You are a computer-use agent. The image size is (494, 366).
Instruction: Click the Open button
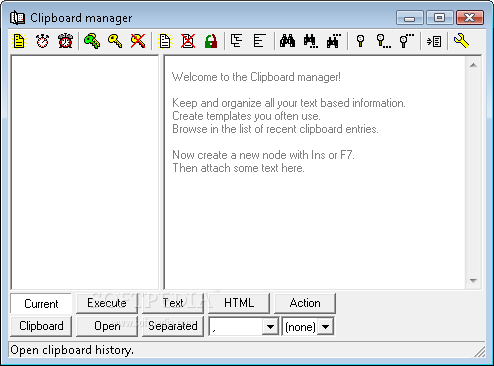pyautogui.click(x=107, y=326)
